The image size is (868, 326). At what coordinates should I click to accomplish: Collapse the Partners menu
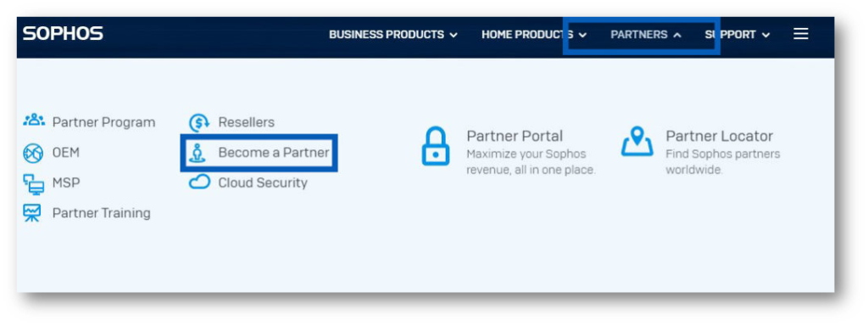[x=645, y=34]
